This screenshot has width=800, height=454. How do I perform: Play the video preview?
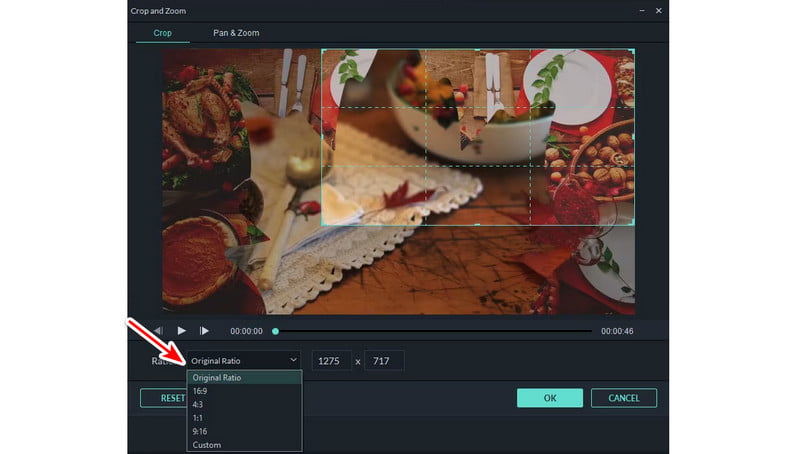pyautogui.click(x=181, y=331)
